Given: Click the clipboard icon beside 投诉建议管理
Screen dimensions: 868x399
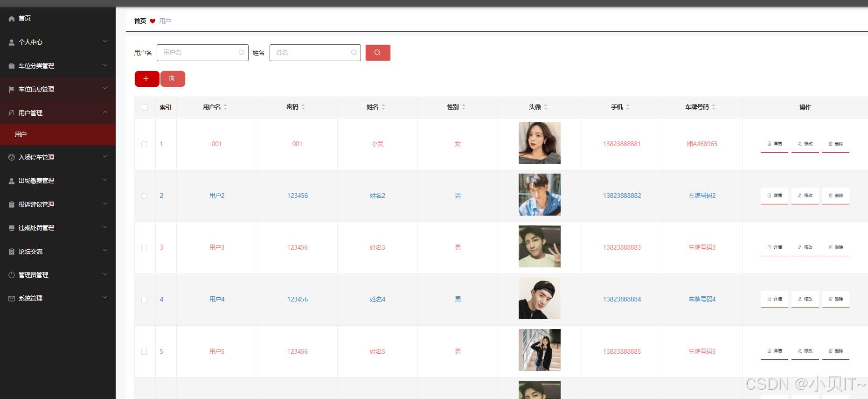Looking at the screenshot, I should coord(12,204).
